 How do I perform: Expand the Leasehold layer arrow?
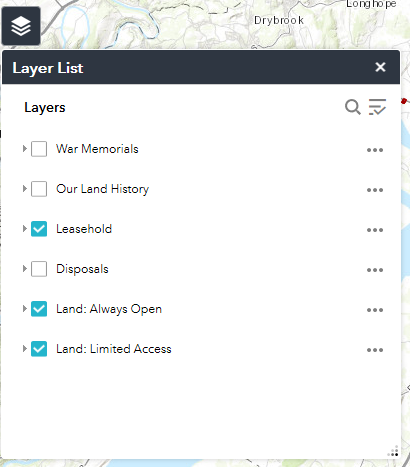(x=25, y=228)
